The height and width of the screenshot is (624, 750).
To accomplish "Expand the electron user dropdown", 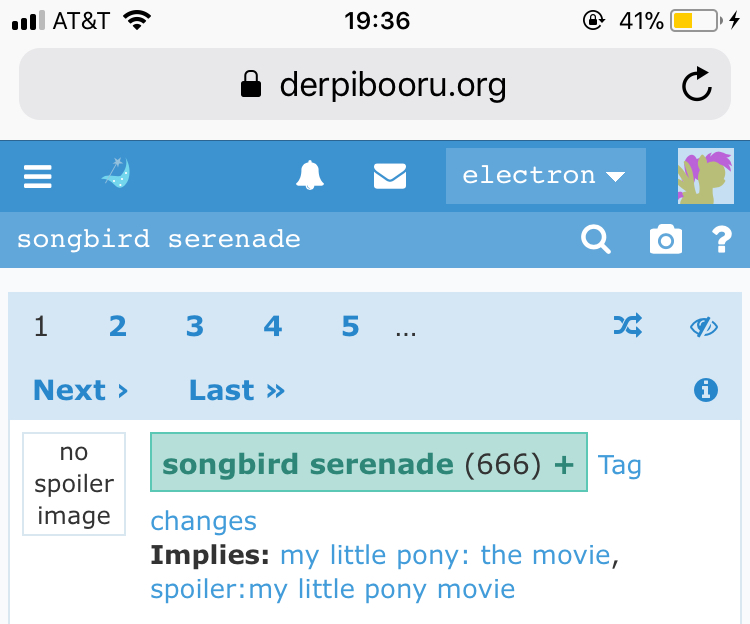I will [x=546, y=176].
